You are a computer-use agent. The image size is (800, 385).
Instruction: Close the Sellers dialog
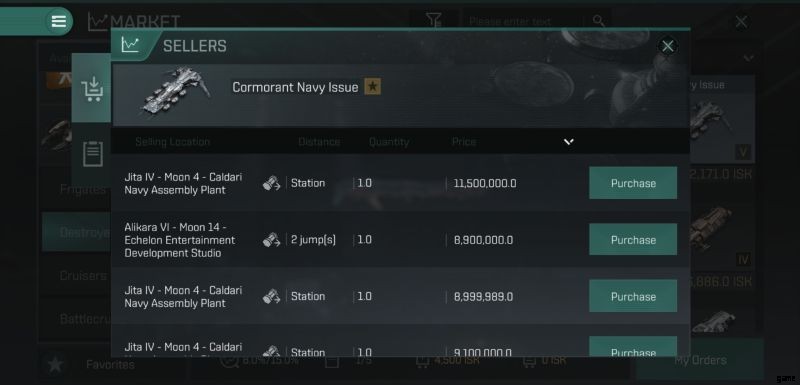[x=667, y=46]
